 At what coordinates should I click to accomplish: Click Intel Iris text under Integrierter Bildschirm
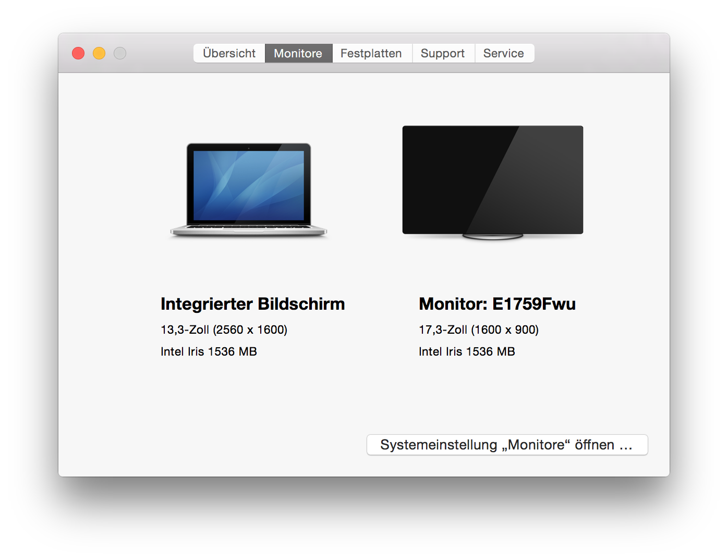click(x=209, y=351)
